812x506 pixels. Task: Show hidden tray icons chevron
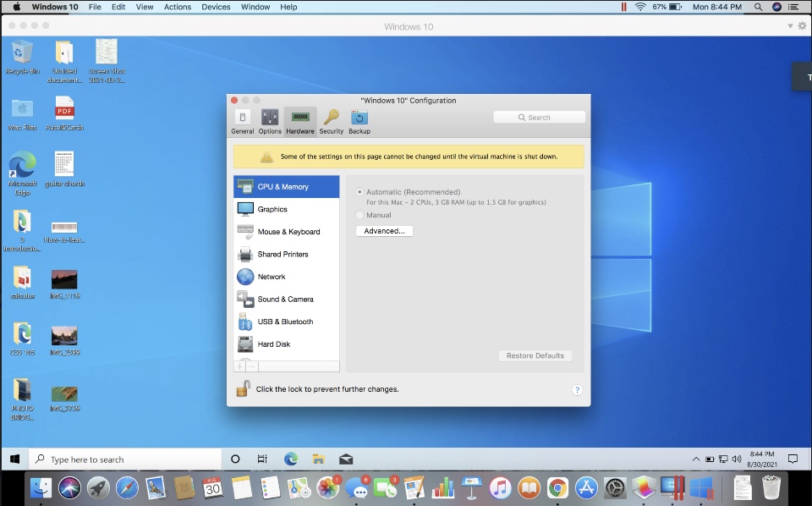pos(696,459)
